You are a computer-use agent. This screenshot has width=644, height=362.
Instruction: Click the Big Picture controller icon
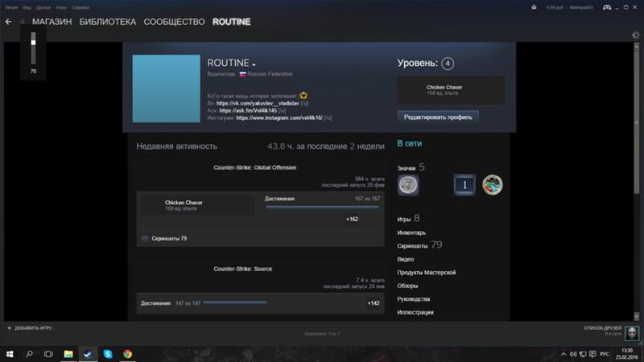tap(607, 7)
